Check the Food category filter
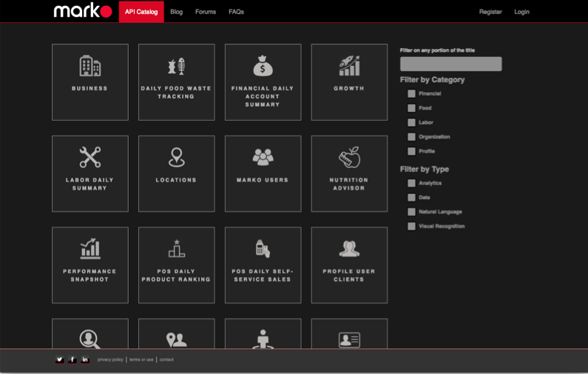Image resolution: width=588 pixels, height=374 pixels. (411, 108)
